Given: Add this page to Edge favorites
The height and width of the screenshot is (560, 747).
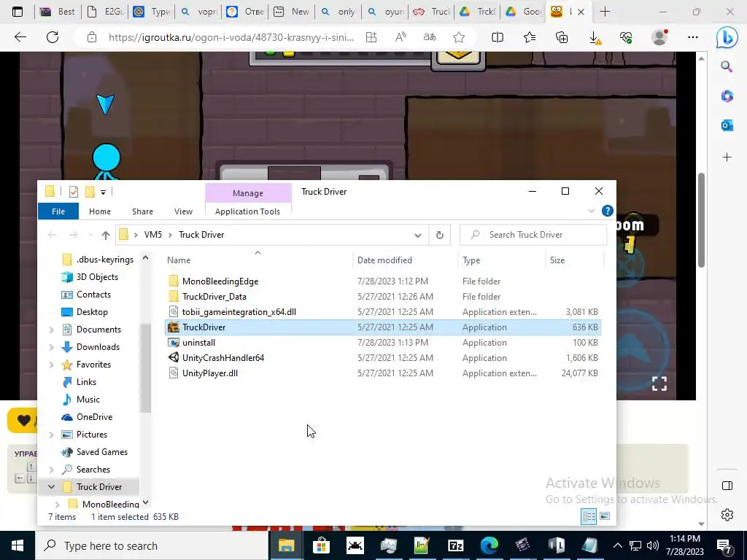Looking at the screenshot, I should (459, 37).
